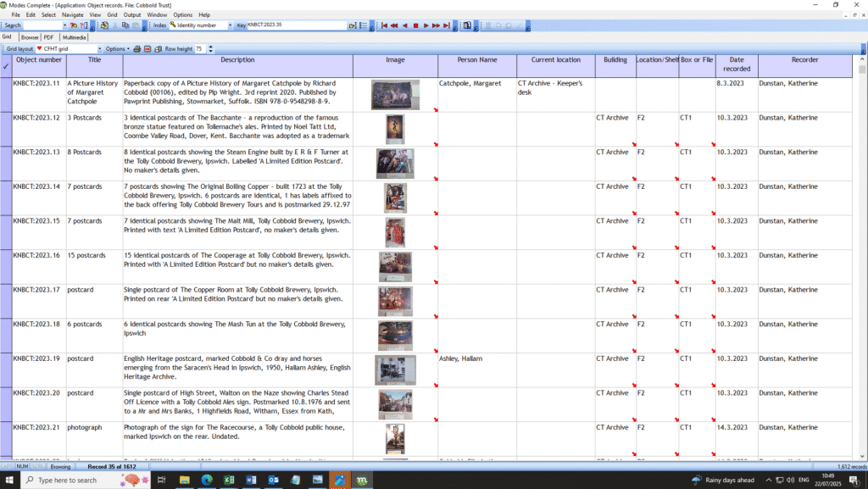
Task: Open the Options dropdown in grid toolbar
Action: [x=117, y=48]
